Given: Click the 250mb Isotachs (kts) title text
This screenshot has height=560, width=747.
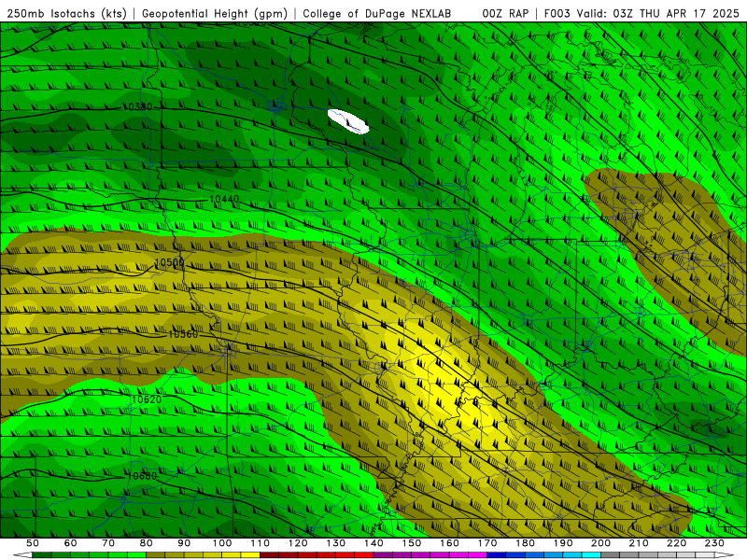Looking at the screenshot, I should point(66,14).
